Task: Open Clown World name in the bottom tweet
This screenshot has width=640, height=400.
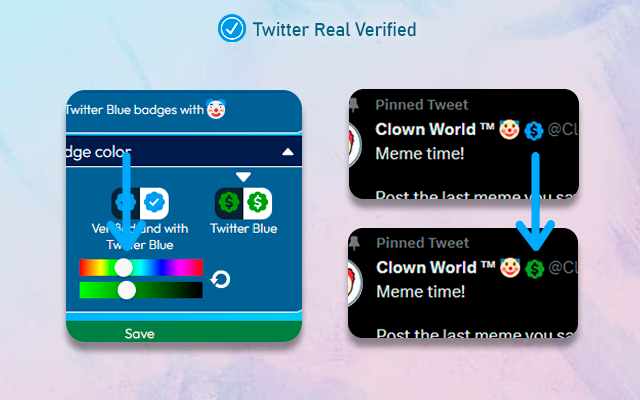Action: 436,267
